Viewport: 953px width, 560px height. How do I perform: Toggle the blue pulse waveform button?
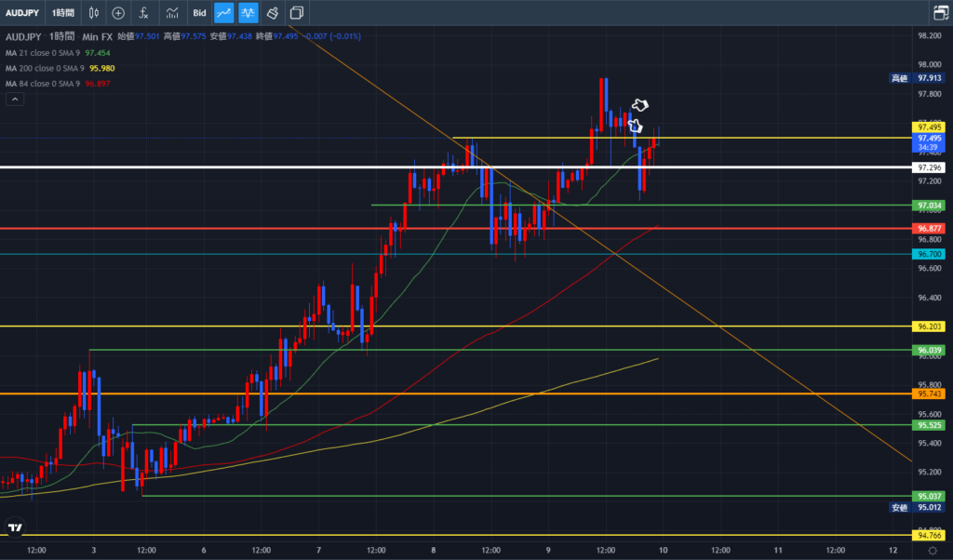pos(248,13)
